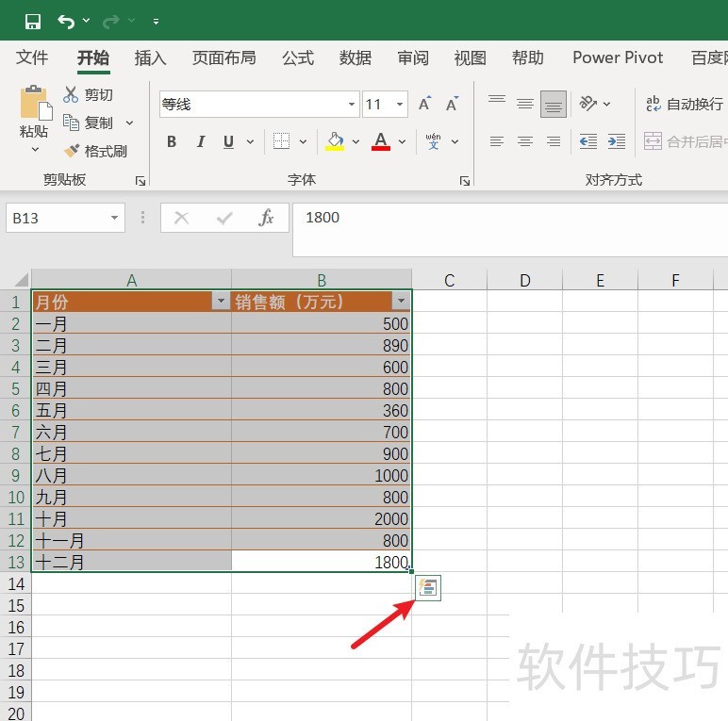Viewport: 728px width, 721px height.
Task: Switch to the 插入 ribbon tab
Action: coord(150,57)
